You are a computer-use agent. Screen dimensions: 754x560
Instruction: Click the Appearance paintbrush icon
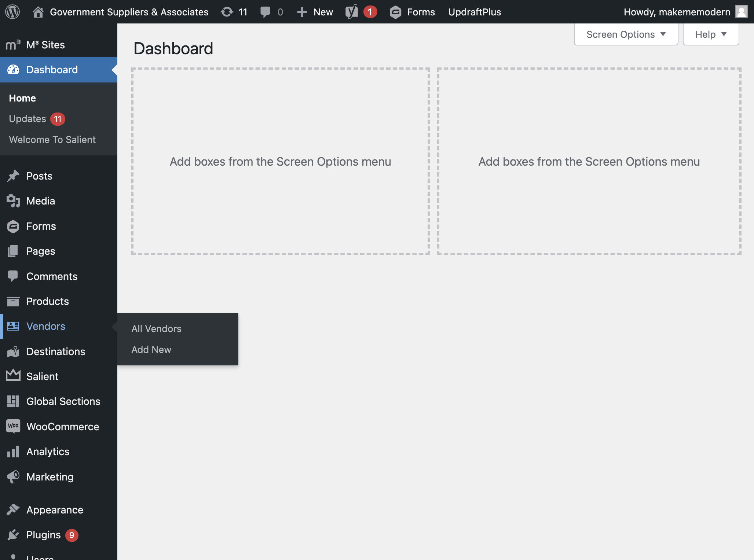13,509
